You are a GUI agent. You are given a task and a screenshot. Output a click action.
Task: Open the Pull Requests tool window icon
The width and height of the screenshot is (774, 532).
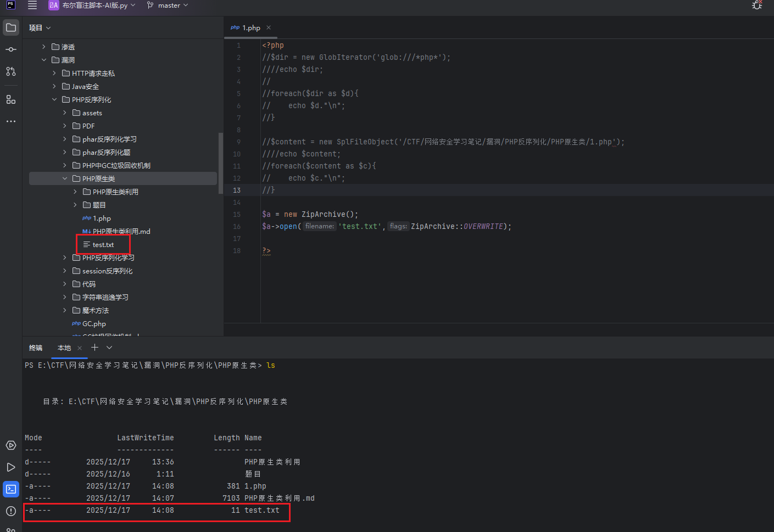(11, 71)
